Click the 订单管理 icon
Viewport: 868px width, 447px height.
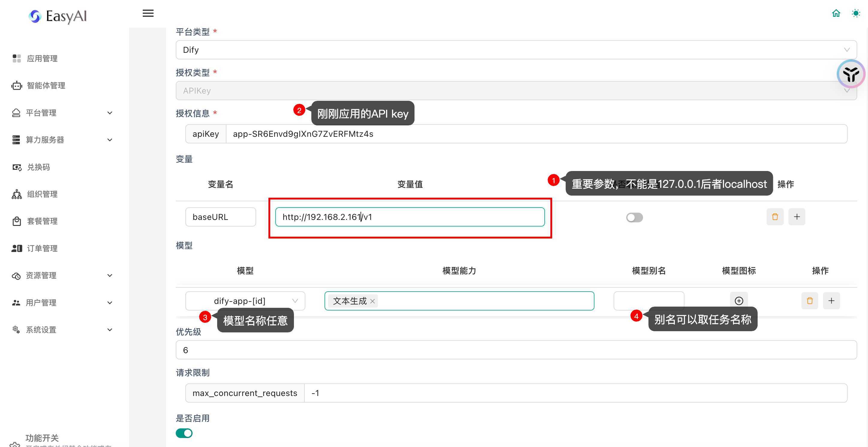click(17, 248)
